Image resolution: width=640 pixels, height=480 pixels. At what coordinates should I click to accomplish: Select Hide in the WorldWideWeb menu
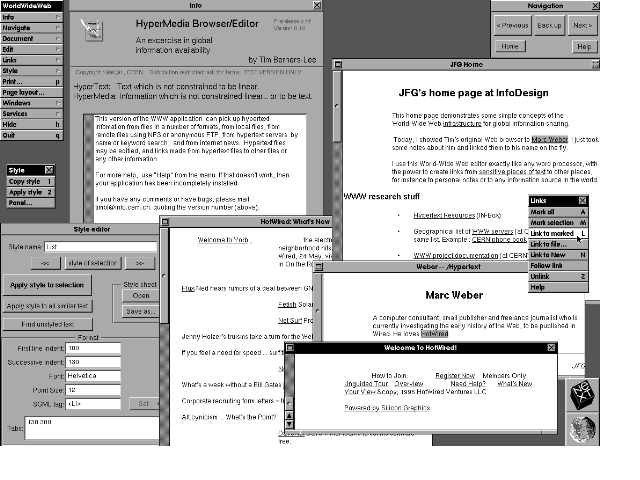[x=31, y=124]
